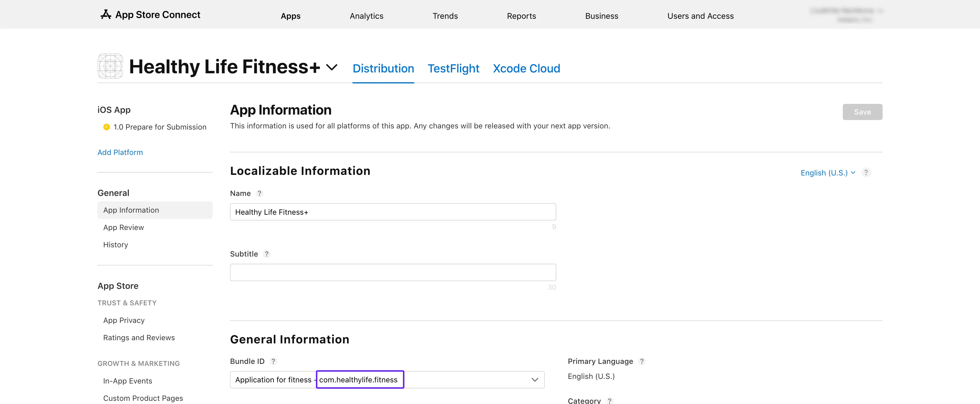The image size is (980, 404).
Task: Open Analytics in the top navigation
Action: coord(366,16)
